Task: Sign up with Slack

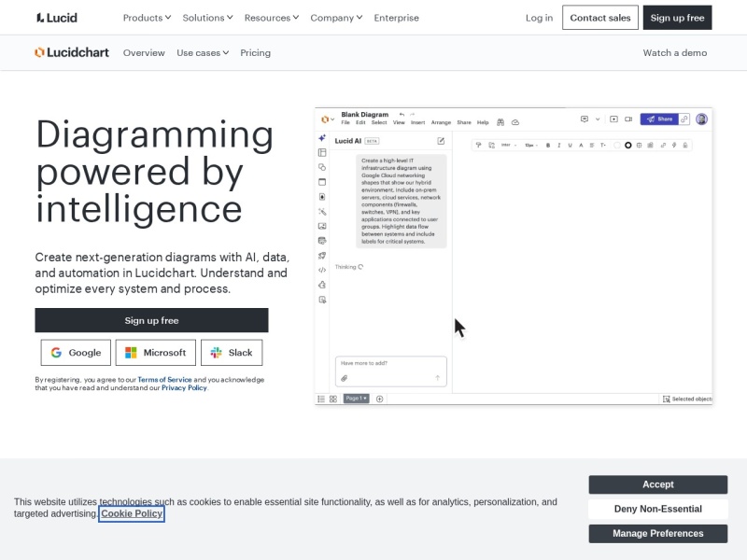Action: pyautogui.click(x=232, y=353)
